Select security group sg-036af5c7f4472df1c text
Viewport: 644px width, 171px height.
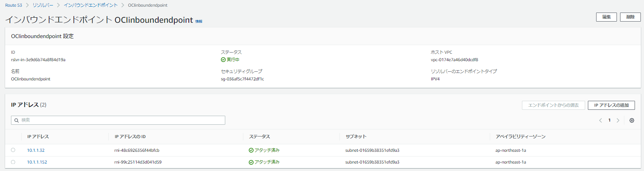click(243, 79)
